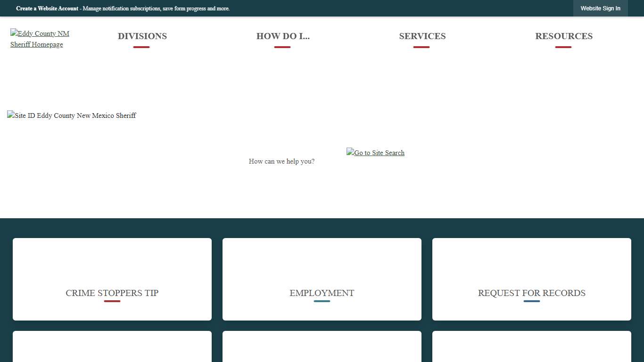This screenshot has width=644, height=362.
Task: Expand the HOW DO I... menu
Action: pos(283,36)
